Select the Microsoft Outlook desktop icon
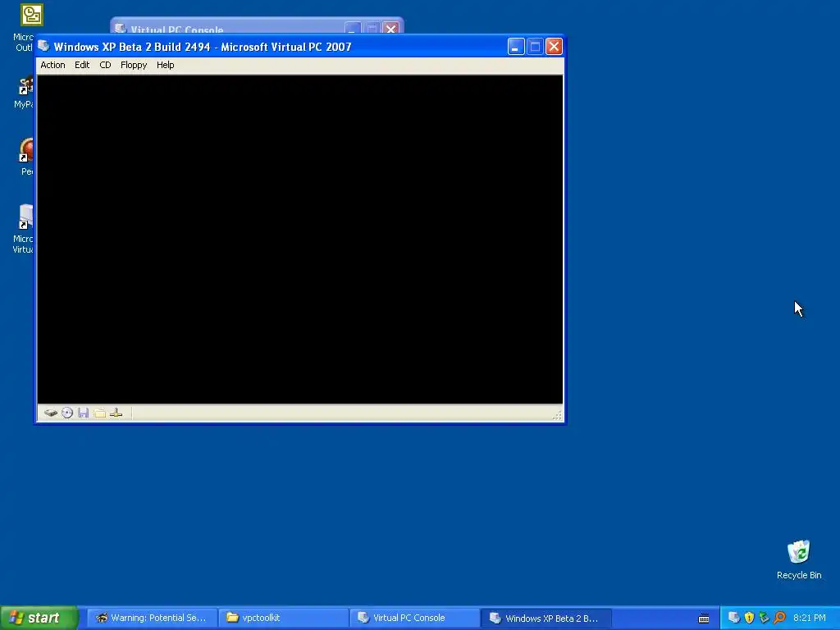Viewport: 840px width, 630px height. pos(25,28)
